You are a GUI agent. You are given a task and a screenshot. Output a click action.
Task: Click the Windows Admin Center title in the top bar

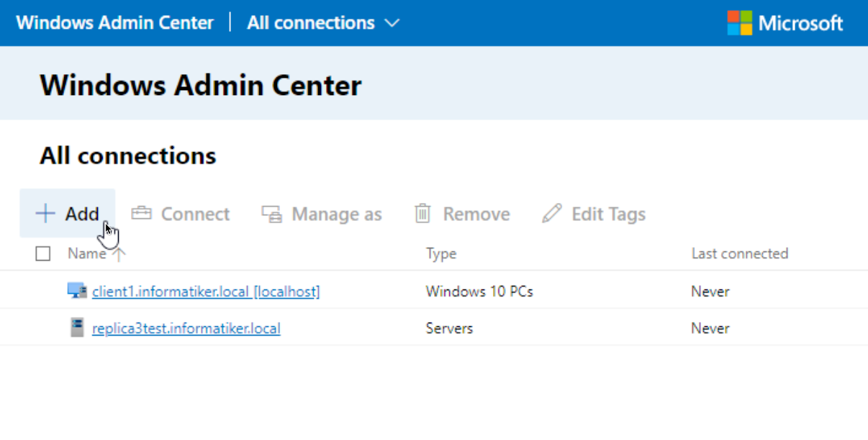[x=115, y=23]
